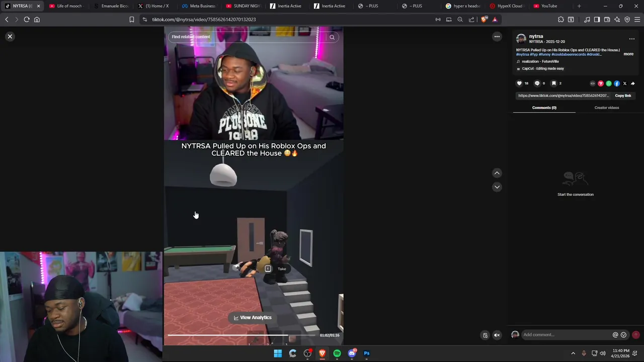Switch to the Creator videos tab

(606, 108)
